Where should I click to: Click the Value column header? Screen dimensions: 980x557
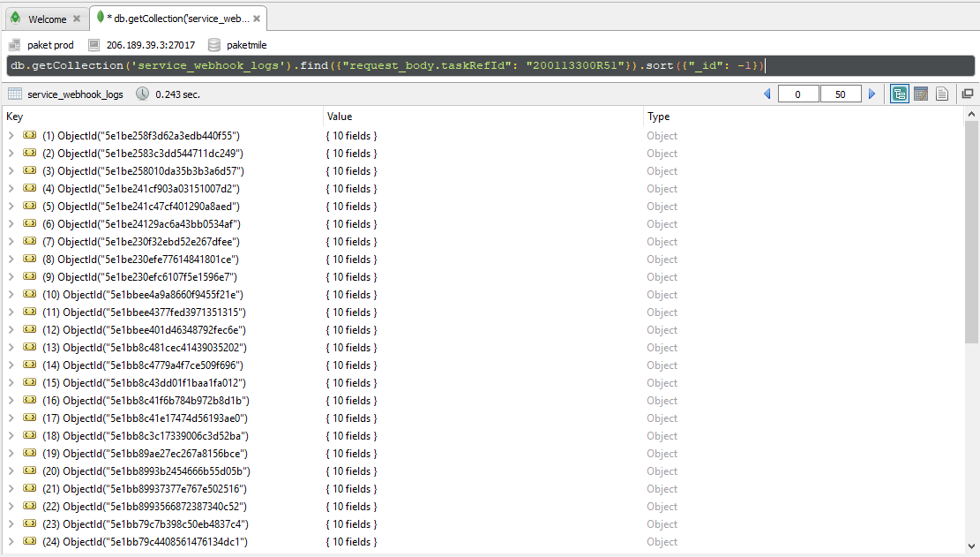click(x=483, y=117)
